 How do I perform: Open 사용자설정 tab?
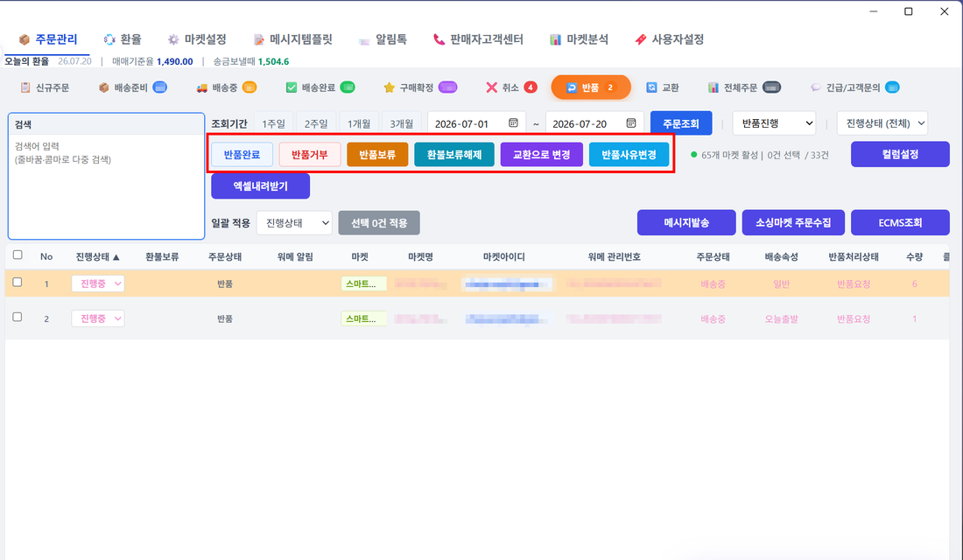click(670, 39)
